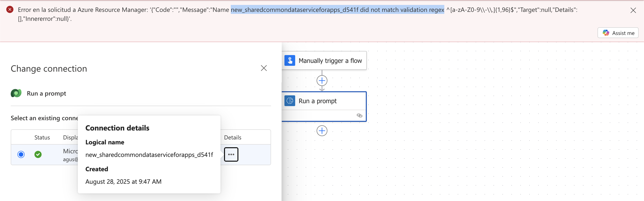Viewport: 644px width, 201px height.
Task: Open connection details ellipsis button
Action: coord(231,154)
